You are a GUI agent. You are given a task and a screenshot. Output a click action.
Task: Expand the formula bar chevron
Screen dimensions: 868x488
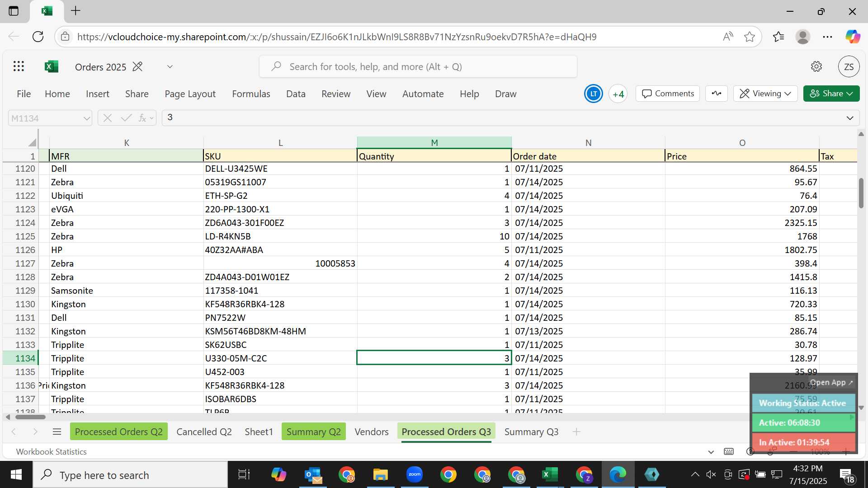point(850,118)
